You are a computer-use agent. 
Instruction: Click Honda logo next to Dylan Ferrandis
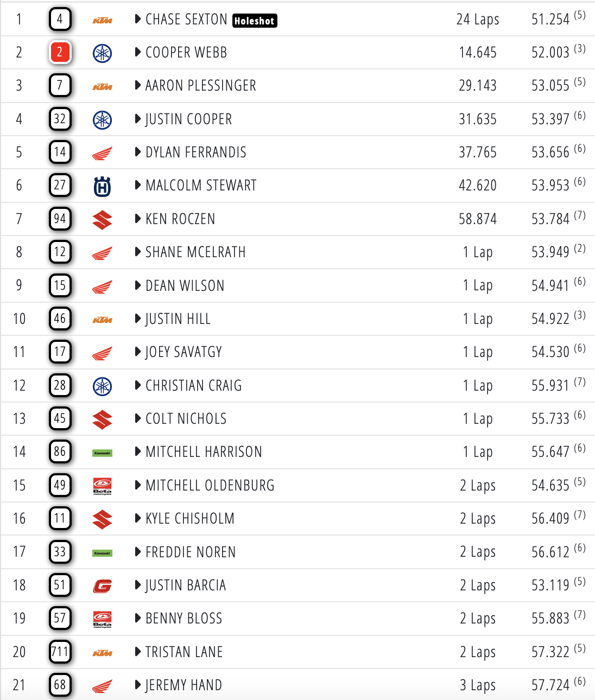102,154
